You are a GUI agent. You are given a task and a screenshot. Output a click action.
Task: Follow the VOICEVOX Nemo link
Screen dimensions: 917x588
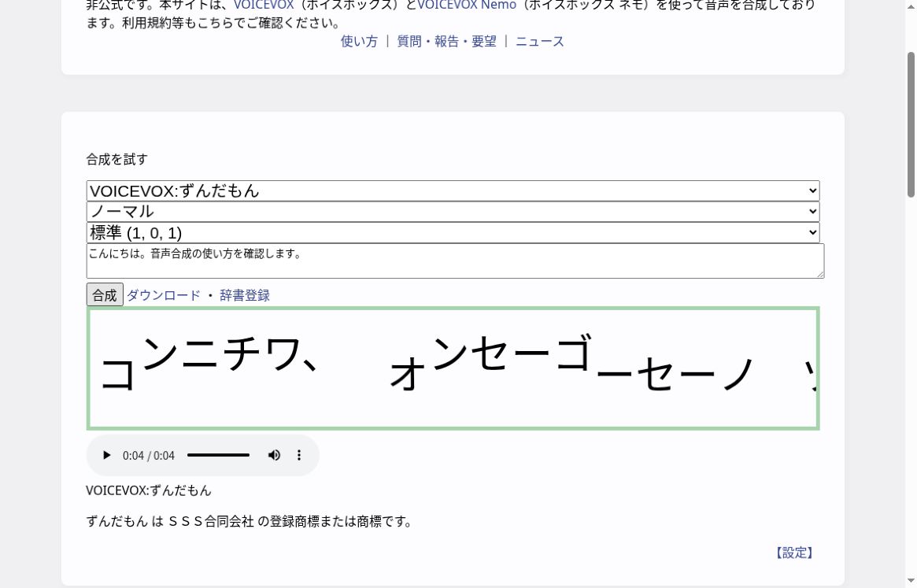click(467, 6)
